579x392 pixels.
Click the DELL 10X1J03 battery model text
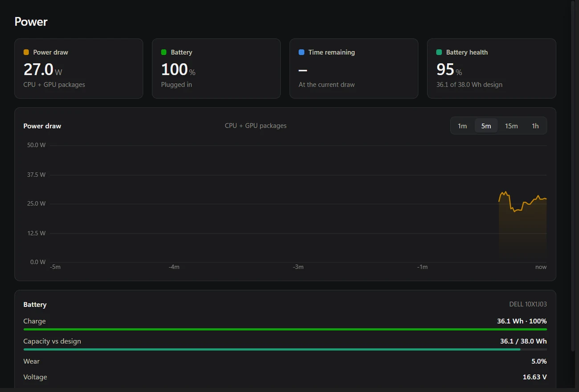pos(528,304)
